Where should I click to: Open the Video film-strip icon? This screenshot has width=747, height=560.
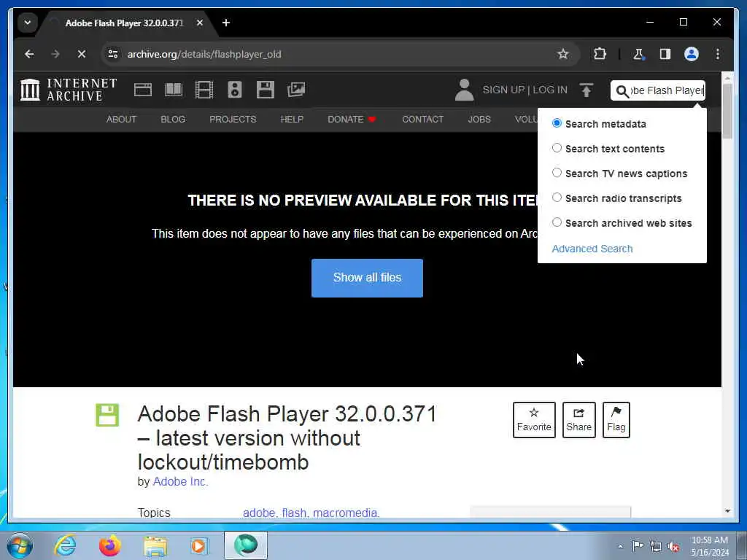[204, 90]
